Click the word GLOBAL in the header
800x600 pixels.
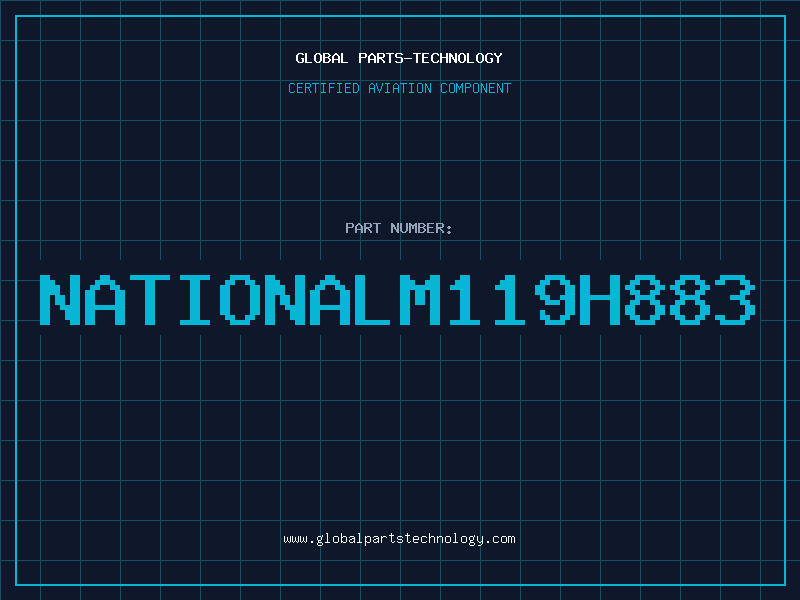[321, 58]
